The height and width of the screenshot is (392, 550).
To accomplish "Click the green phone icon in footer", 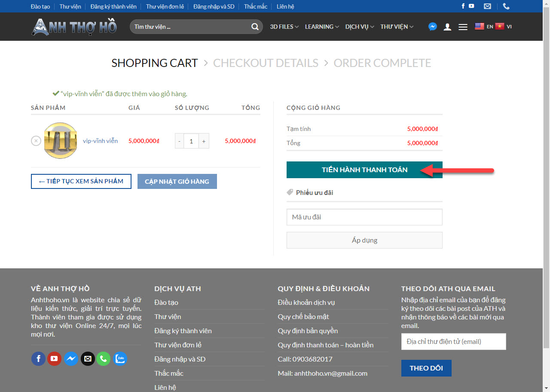I will tap(103, 359).
